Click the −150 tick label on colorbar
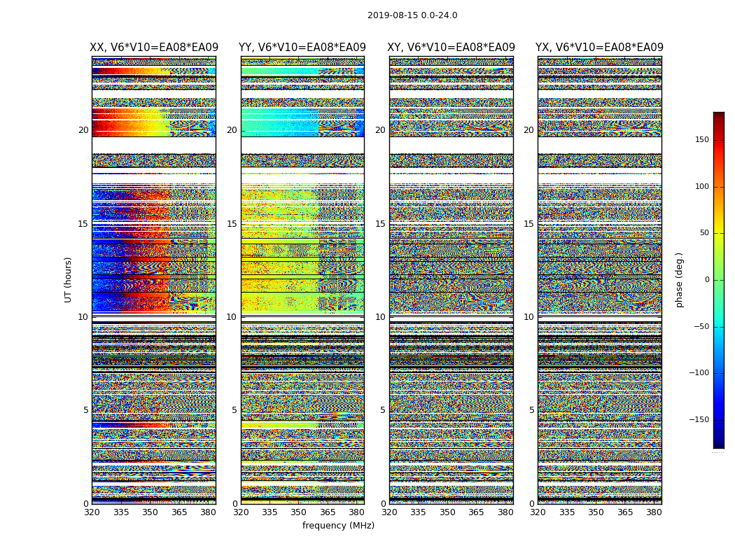The height and width of the screenshot is (560, 735). 699,420
